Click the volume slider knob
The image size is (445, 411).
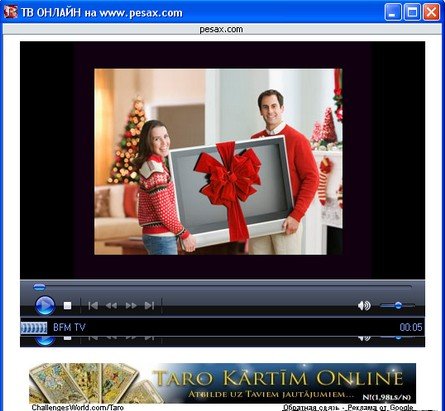(x=398, y=305)
